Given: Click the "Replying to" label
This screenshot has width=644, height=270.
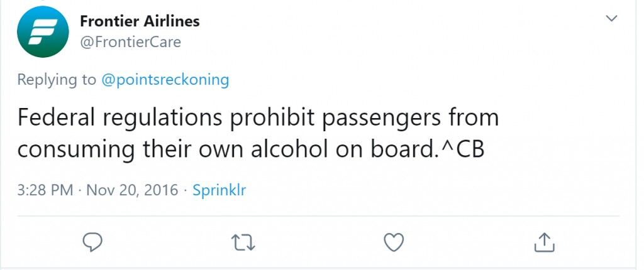Looking at the screenshot, I should pos(56,80).
